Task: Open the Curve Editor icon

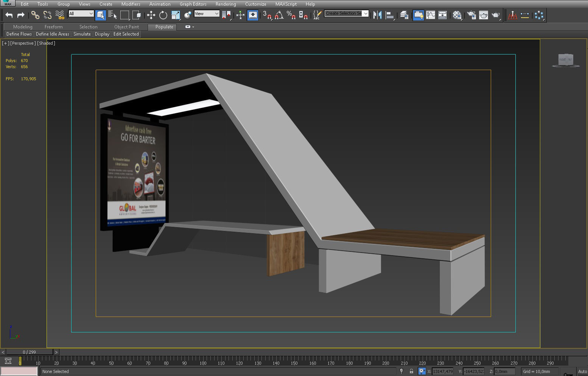Action: tap(431, 15)
